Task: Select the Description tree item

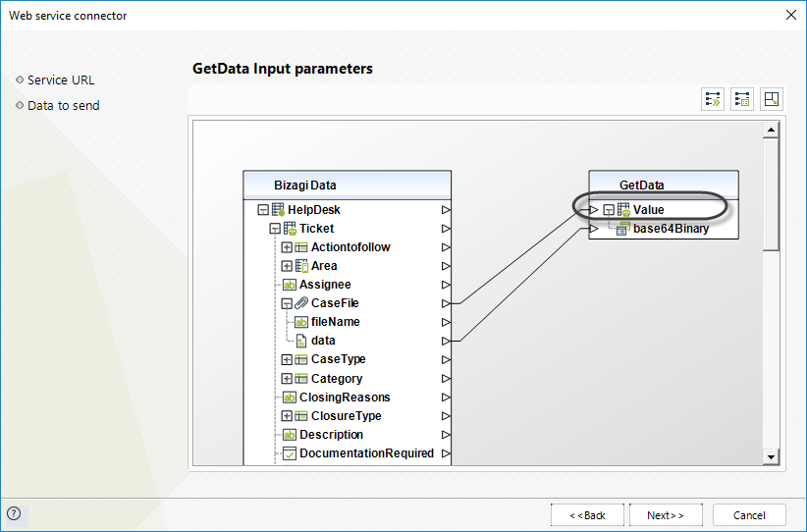Action: pos(331,435)
